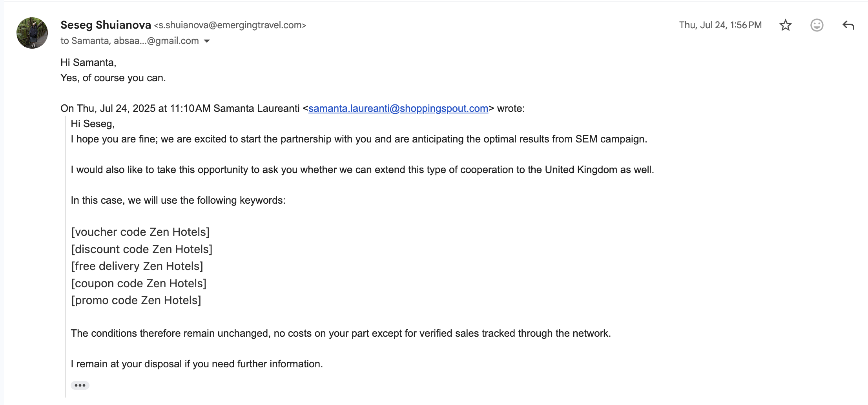Screen dimensions: 868x405
Task: Click 'I remain at your disposal' sentence
Action: (x=197, y=364)
